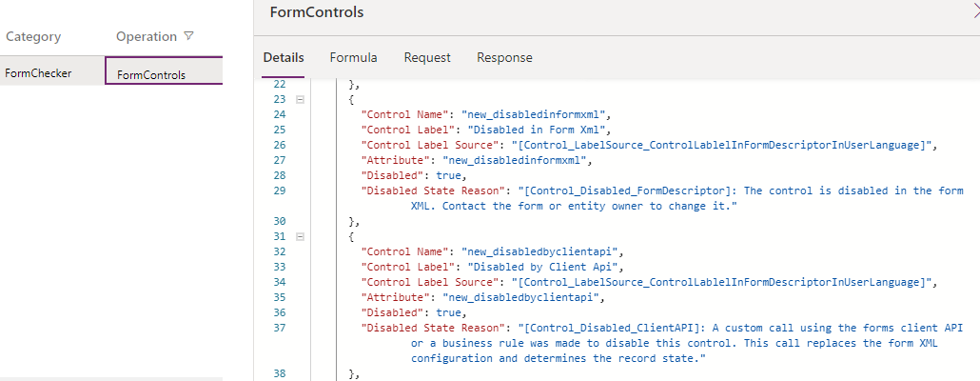Click line number 28 in the gutter
Screen dimensions: 980x381
pyautogui.click(x=279, y=175)
